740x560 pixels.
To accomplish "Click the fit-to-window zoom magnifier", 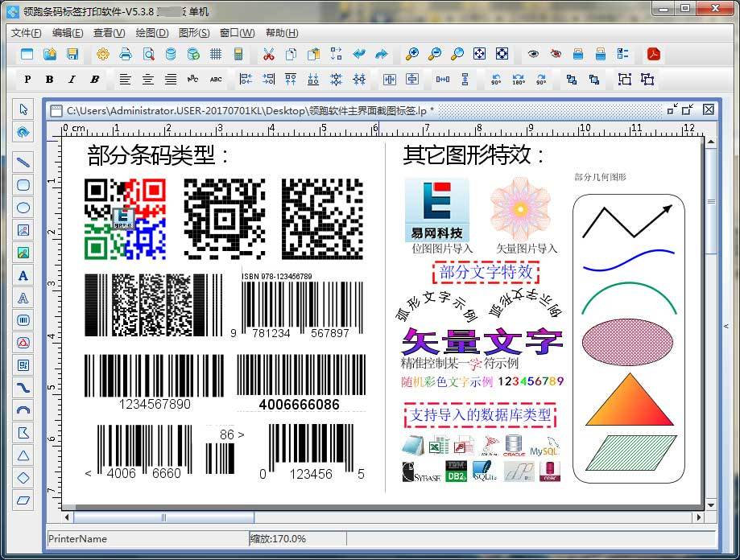I will 457,54.
